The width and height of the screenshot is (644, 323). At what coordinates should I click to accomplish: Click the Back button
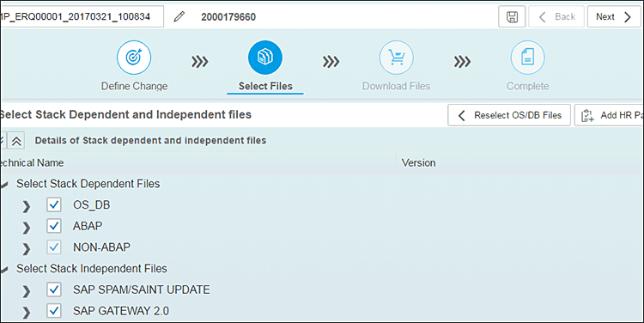(x=556, y=17)
